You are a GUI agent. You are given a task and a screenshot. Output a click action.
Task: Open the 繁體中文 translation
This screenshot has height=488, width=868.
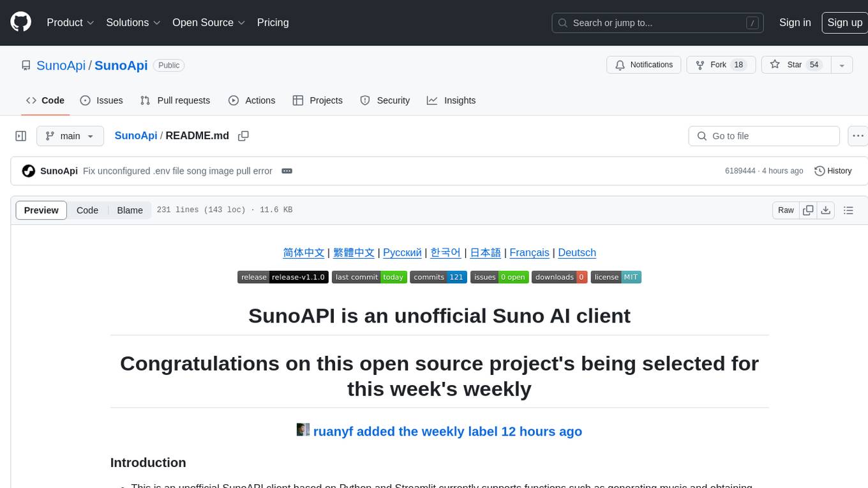click(354, 252)
